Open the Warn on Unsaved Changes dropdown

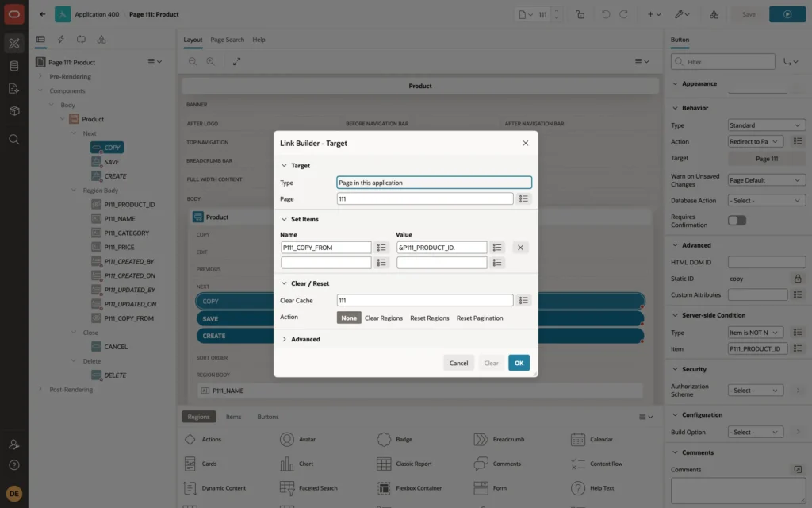click(767, 180)
